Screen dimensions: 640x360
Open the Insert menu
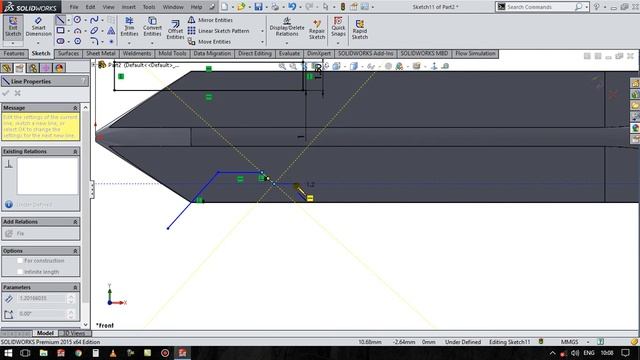pyautogui.click(x=129, y=7)
